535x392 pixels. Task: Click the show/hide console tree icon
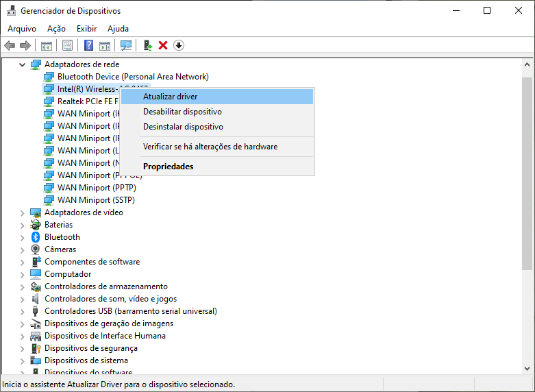(x=47, y=45)
